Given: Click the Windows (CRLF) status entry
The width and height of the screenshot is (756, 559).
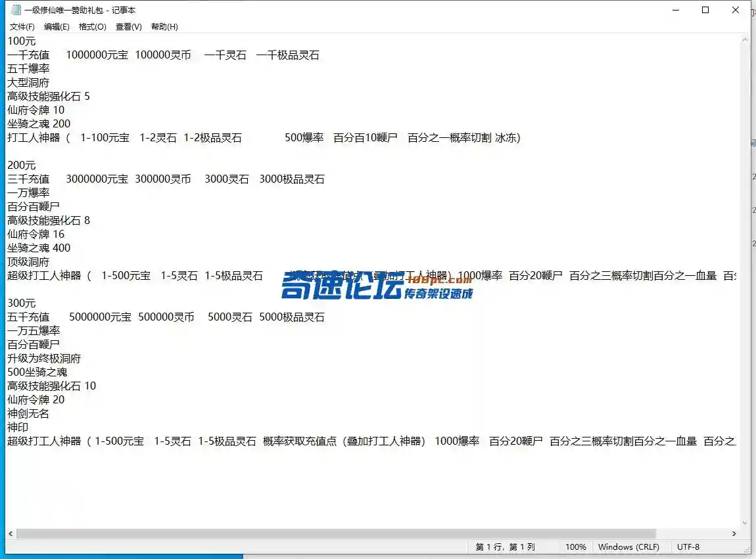Looking at the screenshot, I should tap(628, 547).
